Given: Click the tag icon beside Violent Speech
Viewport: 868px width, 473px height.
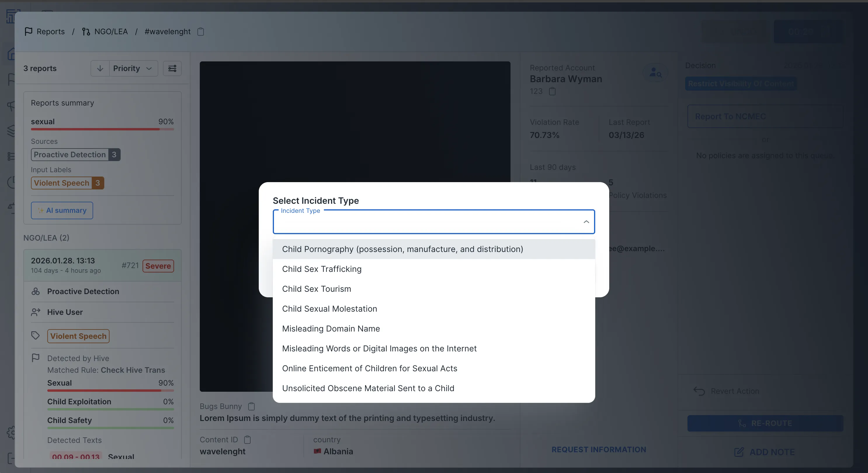Looking at the screenshot, I should [x=35, y=335].
